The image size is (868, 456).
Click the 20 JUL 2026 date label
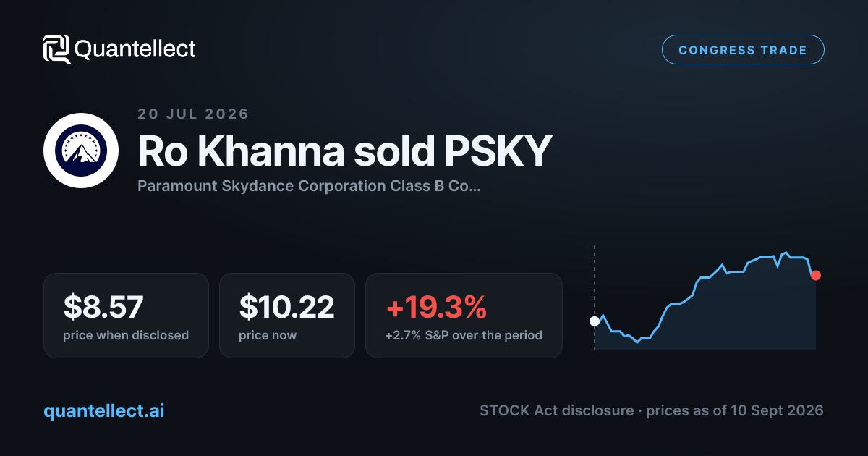click(x=193, y=114)
